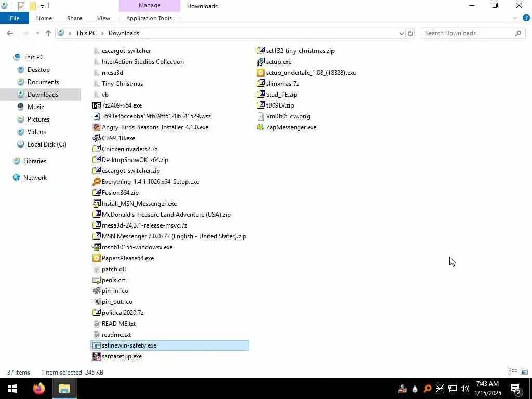
Task: Select the pin_out.ico file icon
Action: pos(96,302)
